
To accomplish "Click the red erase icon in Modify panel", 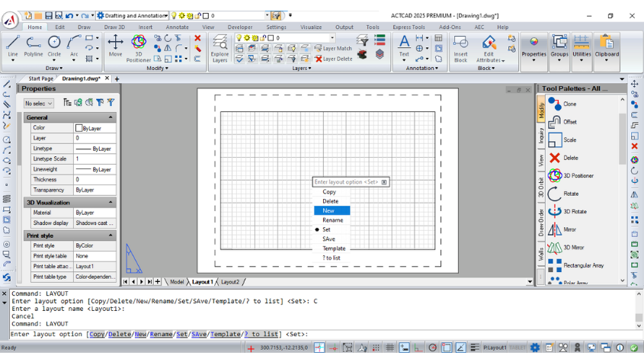I will click(x=197, y=38).
